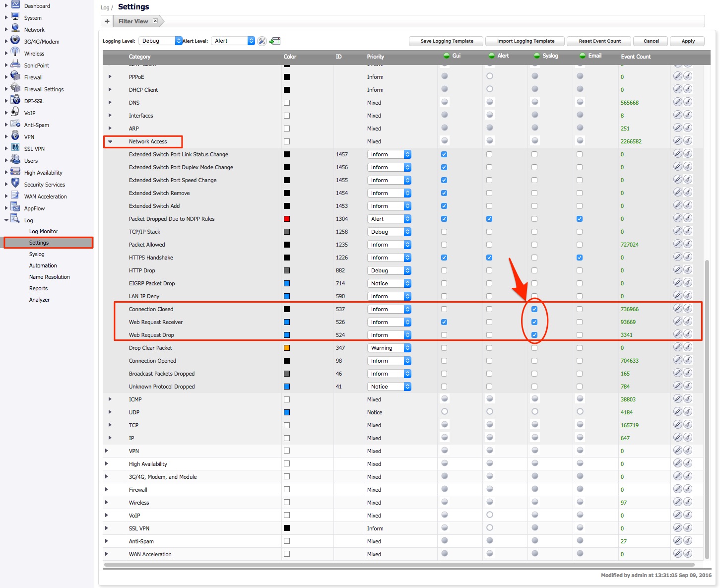Uncheck Syslog for Connection Closed
The height and width of the screenshot is (588, 721).
point(534,309)
